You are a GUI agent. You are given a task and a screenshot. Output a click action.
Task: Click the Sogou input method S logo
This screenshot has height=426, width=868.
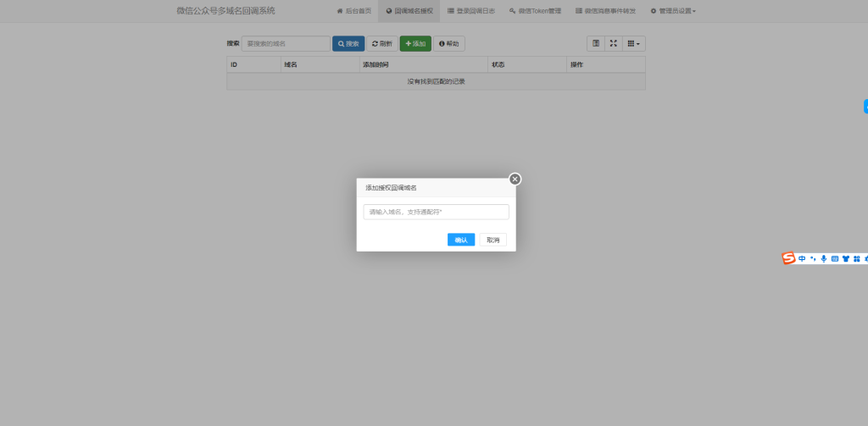tap(788, 258)
